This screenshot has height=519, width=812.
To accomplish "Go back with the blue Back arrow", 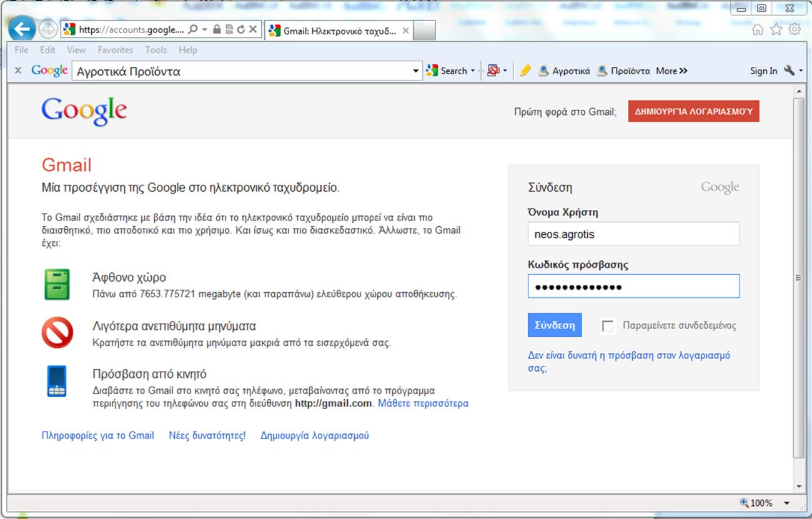I will point(22,29).
